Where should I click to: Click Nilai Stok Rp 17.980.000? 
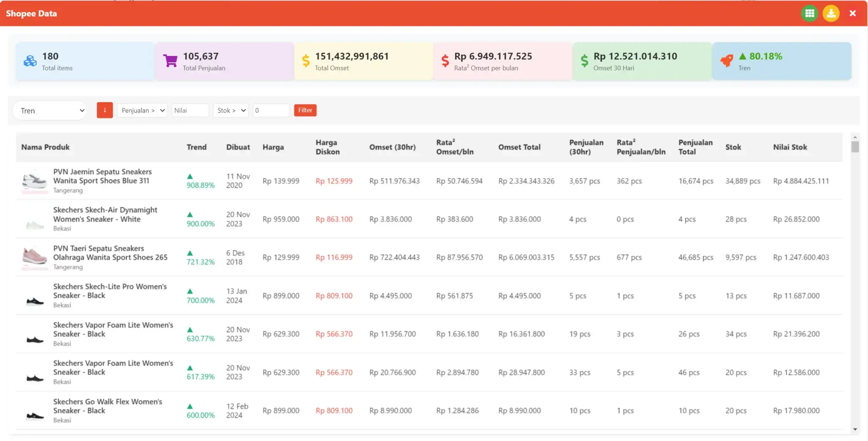tap(796, 410)
